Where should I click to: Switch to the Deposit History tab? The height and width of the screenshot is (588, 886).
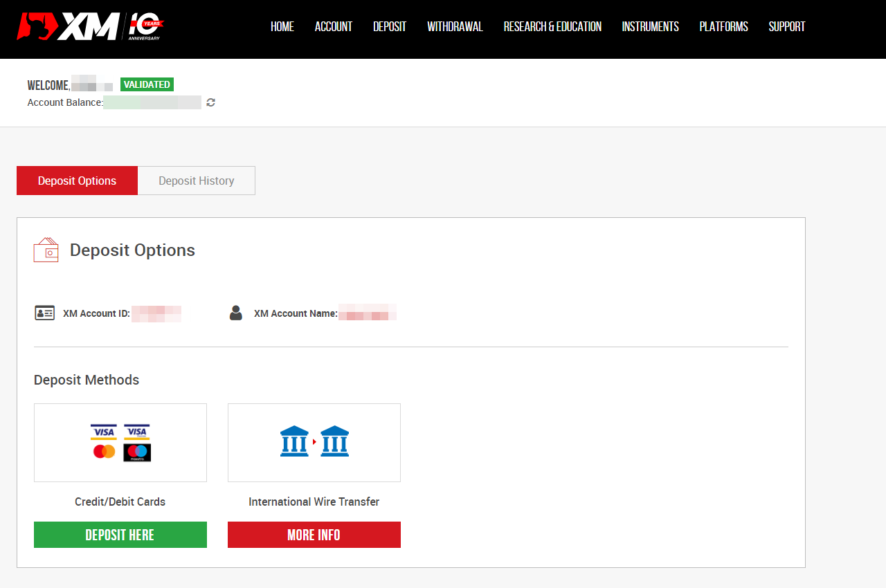tap(197, 181)
